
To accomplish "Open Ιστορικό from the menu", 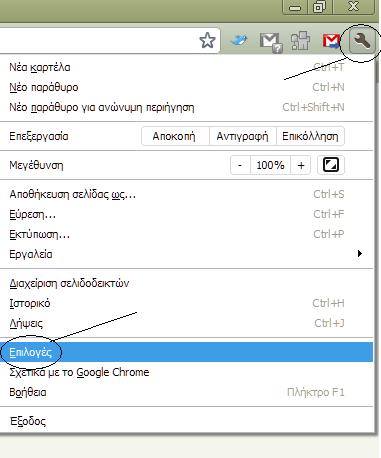I will coord(186,303).
